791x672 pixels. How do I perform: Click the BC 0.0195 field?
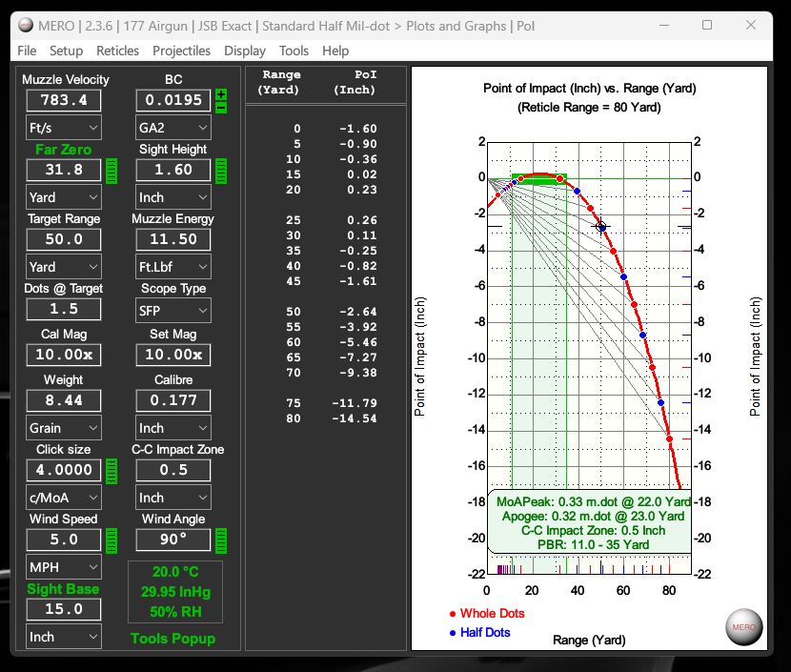(x=173, y=100)
